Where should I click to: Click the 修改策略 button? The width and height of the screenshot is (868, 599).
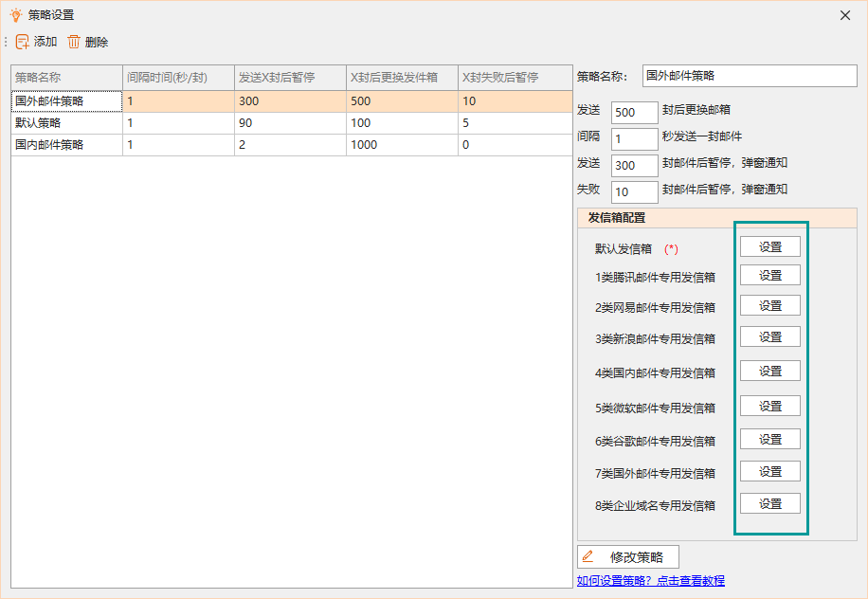coord(627,557)
